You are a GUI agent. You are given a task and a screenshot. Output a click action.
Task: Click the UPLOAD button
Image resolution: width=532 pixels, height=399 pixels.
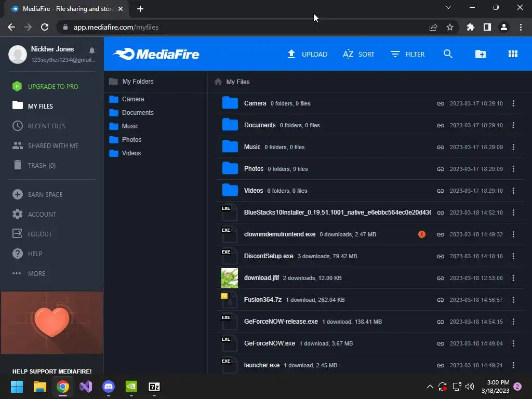308,54
